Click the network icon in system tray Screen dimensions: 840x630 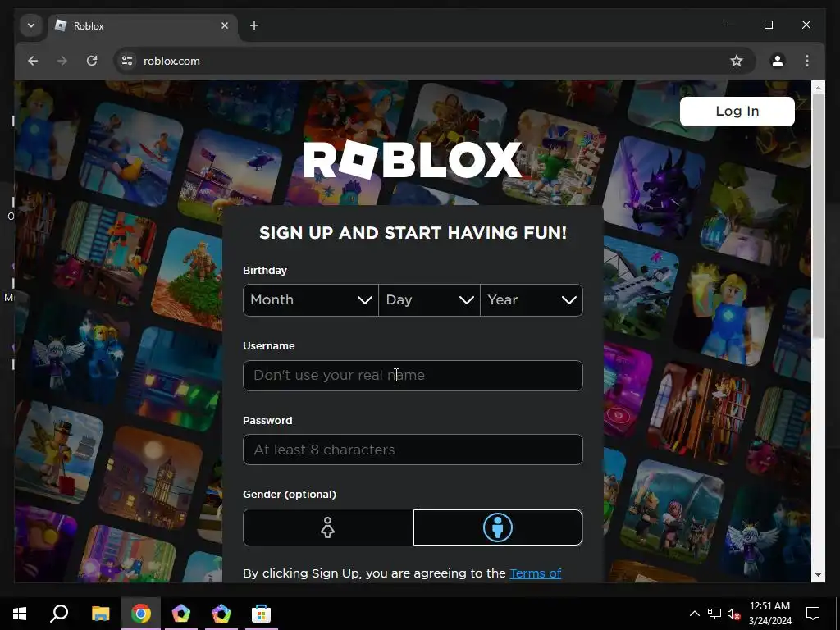[714, 614]
